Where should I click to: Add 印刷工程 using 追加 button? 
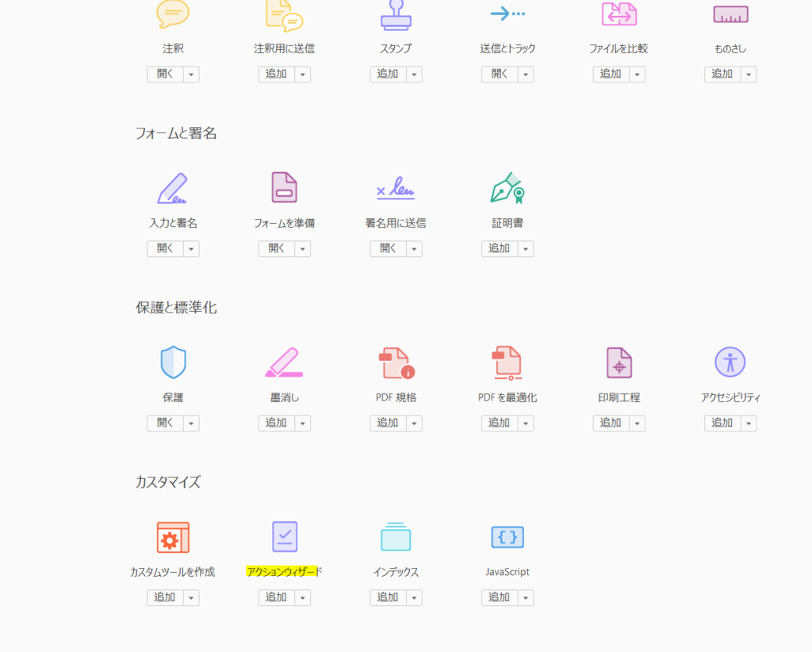point(611,423)
